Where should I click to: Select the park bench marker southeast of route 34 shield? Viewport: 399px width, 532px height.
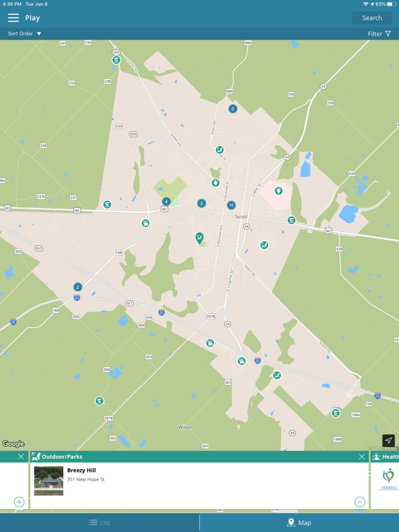[x=264, y=245]
